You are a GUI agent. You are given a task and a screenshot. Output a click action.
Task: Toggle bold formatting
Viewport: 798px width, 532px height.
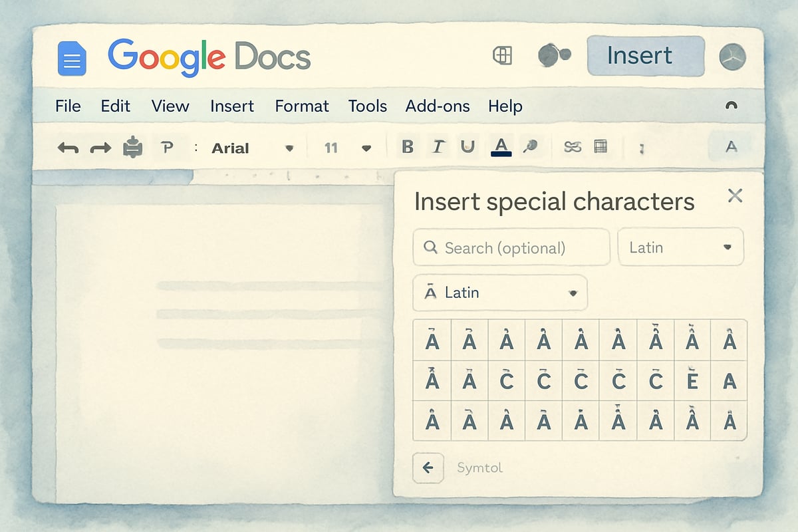click(408, 147)
